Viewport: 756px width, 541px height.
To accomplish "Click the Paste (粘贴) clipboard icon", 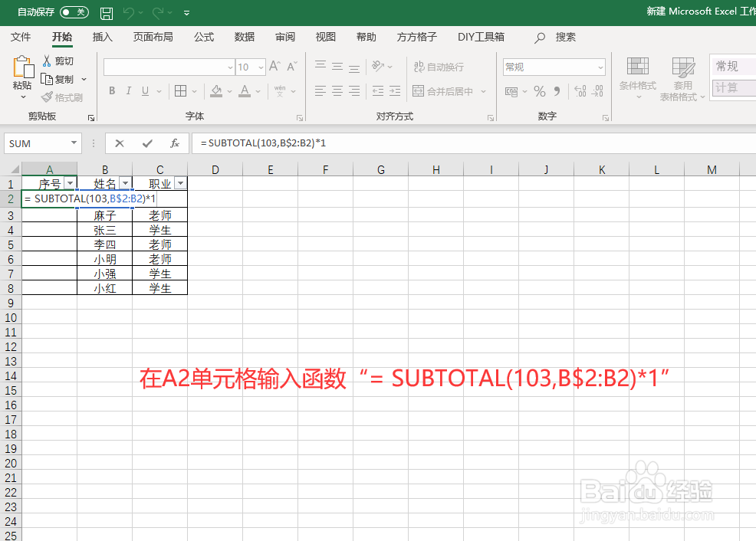I will tap(23, 67).
